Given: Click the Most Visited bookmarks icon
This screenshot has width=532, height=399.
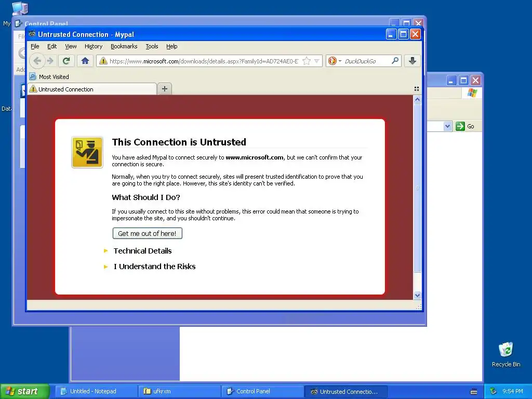Looking at the screenshot, I should pyautogui.click(x=33, y=77).
